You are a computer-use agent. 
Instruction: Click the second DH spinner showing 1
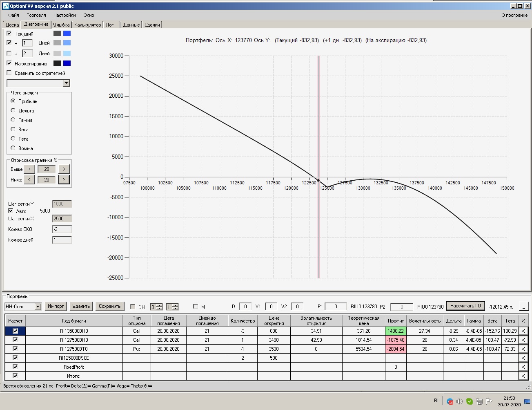tap(172, 307)
